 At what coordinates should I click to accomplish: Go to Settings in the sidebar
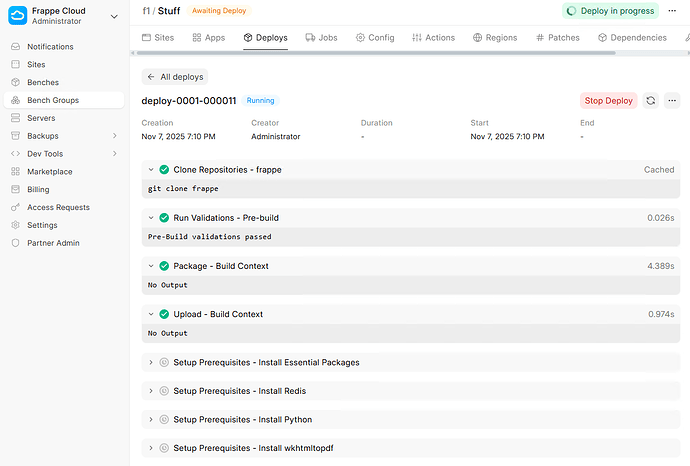click(x=42, y=225)
